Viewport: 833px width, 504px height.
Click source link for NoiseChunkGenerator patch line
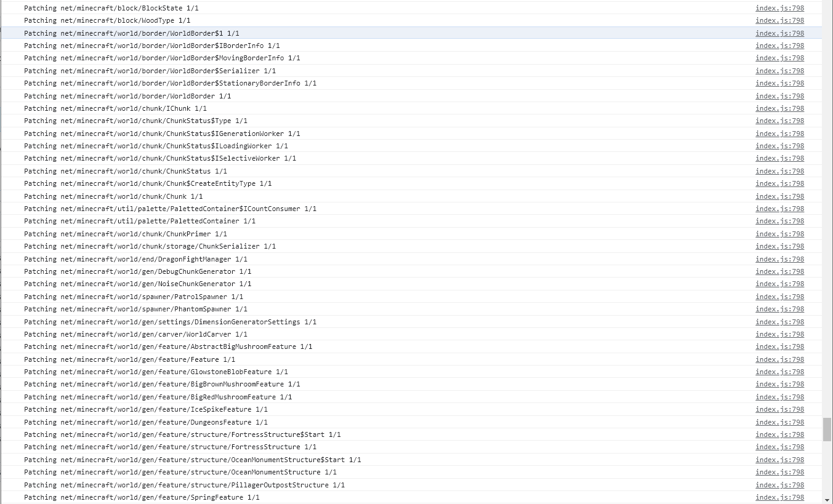pos(779,284)
